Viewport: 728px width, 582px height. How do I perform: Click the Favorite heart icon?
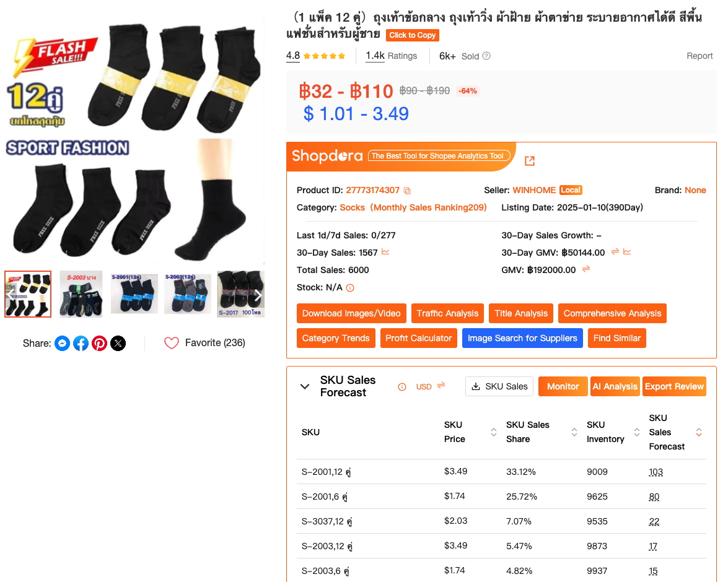click(x=172, y=343)
